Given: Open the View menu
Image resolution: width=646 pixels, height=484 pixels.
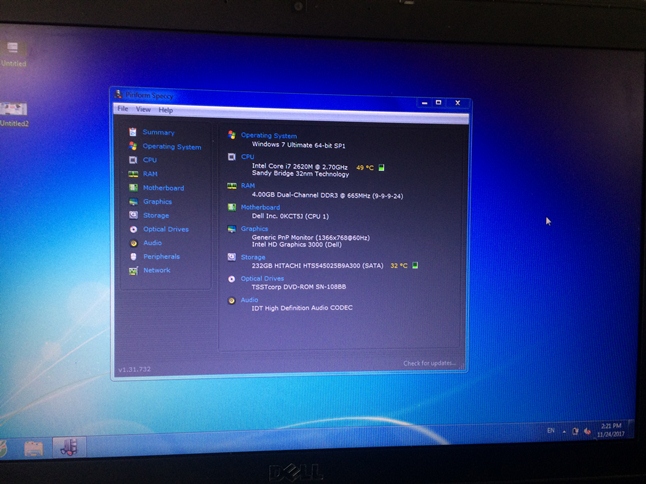Looking at the screenshot, I should pos(143,109).
